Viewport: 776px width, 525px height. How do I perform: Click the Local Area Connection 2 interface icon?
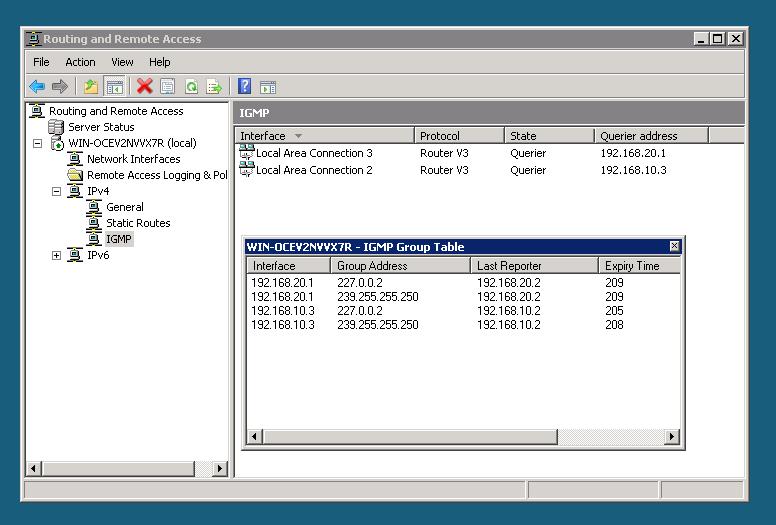[246, 169]
